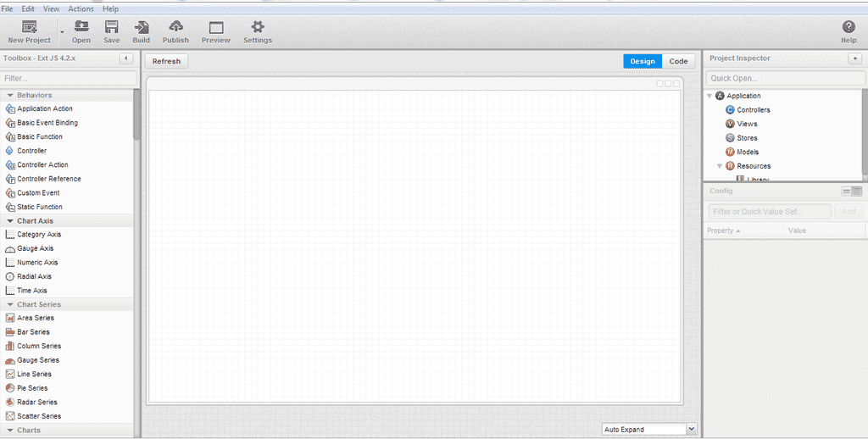Viewport: 868px width, 439px height.
Task: Click the New Project toolbar icon
Action: [x=30, y=26]
